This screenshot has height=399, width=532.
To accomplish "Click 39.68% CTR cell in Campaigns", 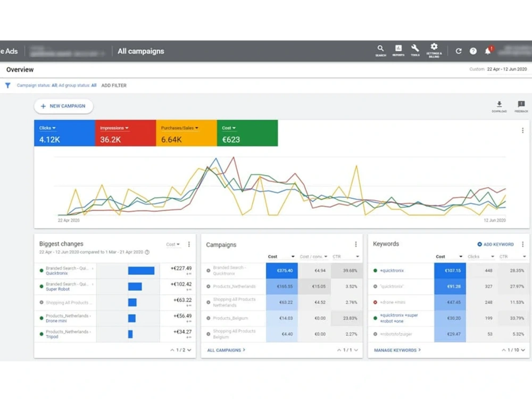I will tap(347, 271).
